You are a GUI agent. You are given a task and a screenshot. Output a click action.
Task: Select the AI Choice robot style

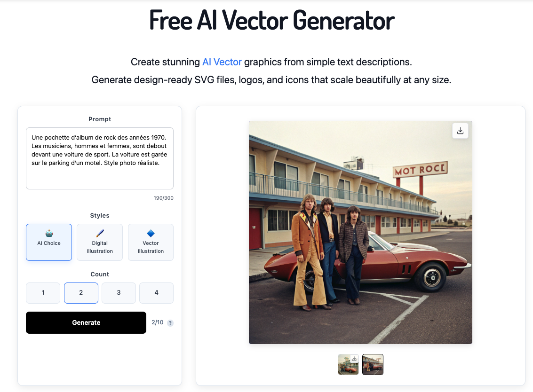pos(49,242)
